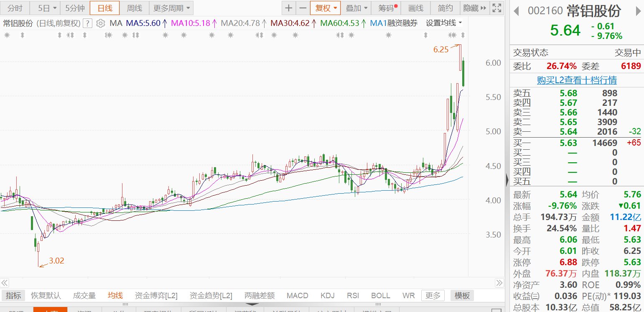This screenshot has height=312, width=644.
Task: Collapse the bottom panel with down arrow
Action: tap(253, 304)
